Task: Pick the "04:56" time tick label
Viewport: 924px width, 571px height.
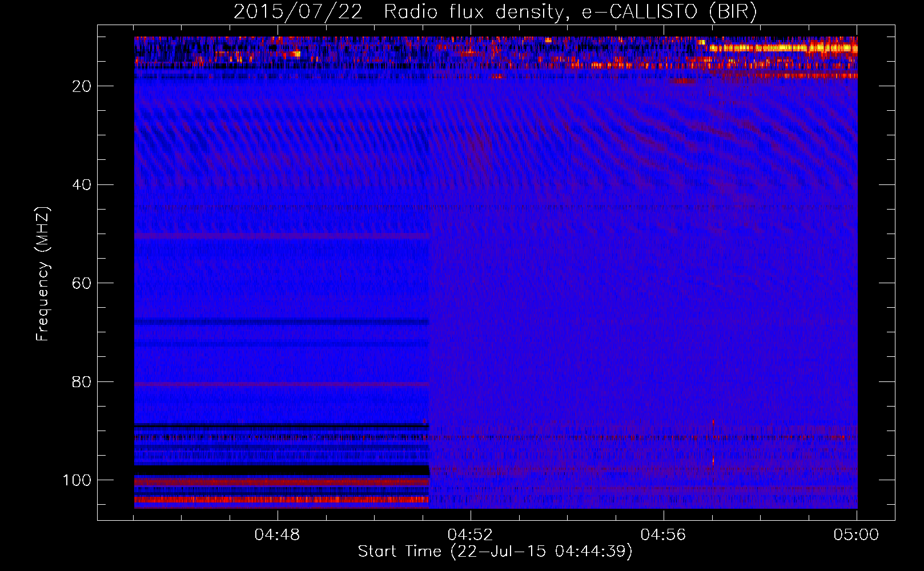Action: pos(663,535)
